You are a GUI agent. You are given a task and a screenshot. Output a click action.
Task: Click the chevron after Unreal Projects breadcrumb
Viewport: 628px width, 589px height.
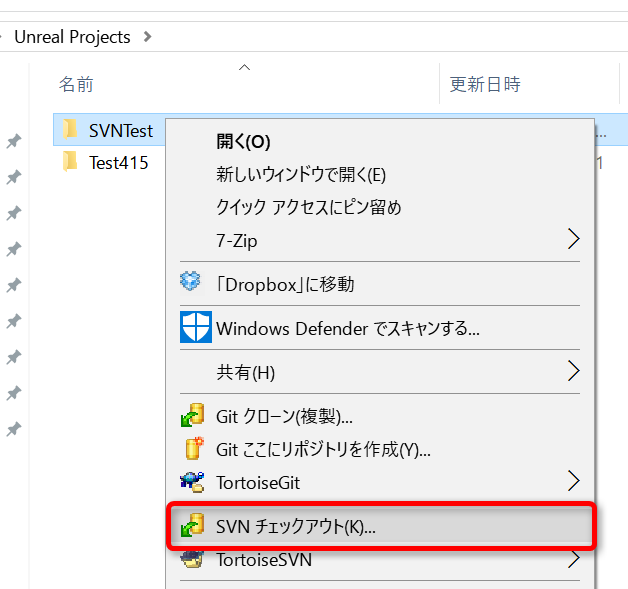pos(147,37)
